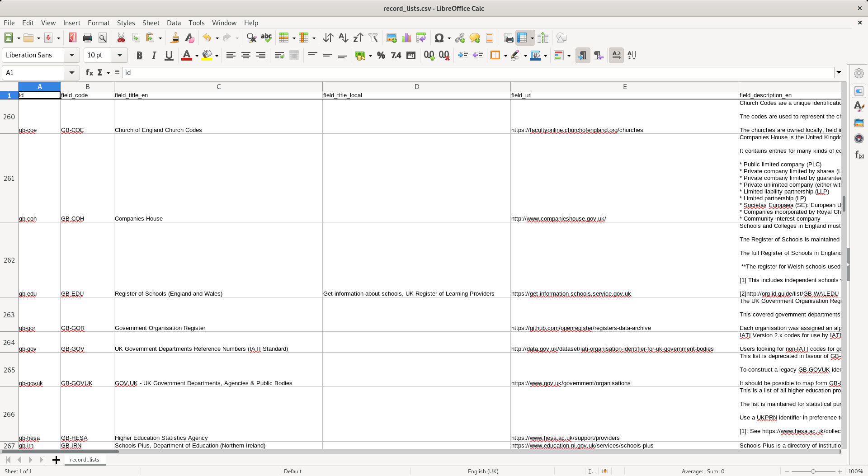868x476 pixels.
Task: Select the record_lists sheet tab
Action: tap(85, 460)
